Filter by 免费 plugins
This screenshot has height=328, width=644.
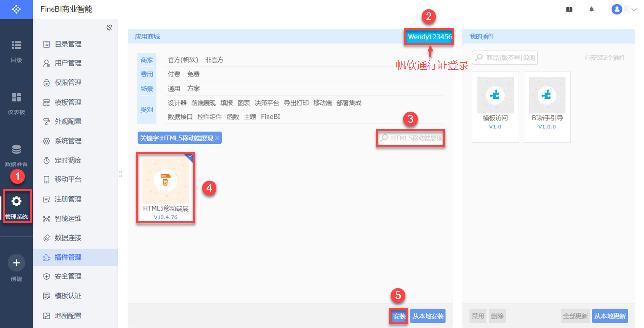(193, 74)
